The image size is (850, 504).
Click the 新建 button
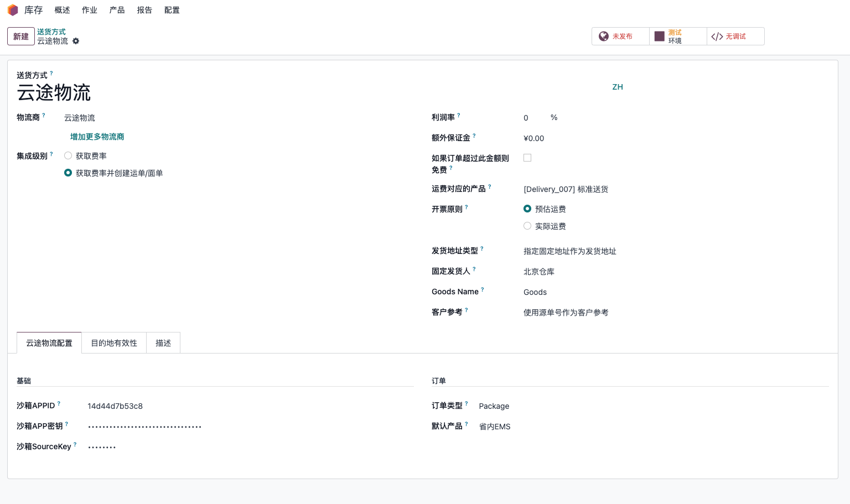21,37
